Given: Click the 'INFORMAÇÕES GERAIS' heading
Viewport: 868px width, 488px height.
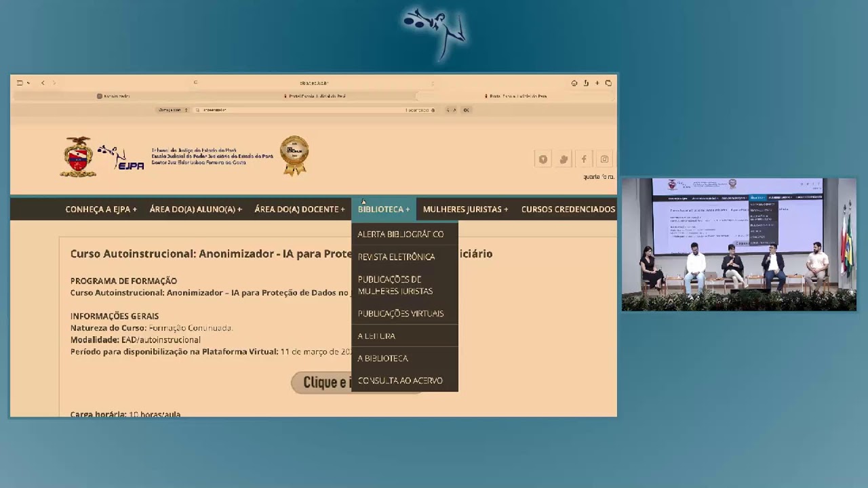Looking at the screenshot, I should click(x=115, y=316).
